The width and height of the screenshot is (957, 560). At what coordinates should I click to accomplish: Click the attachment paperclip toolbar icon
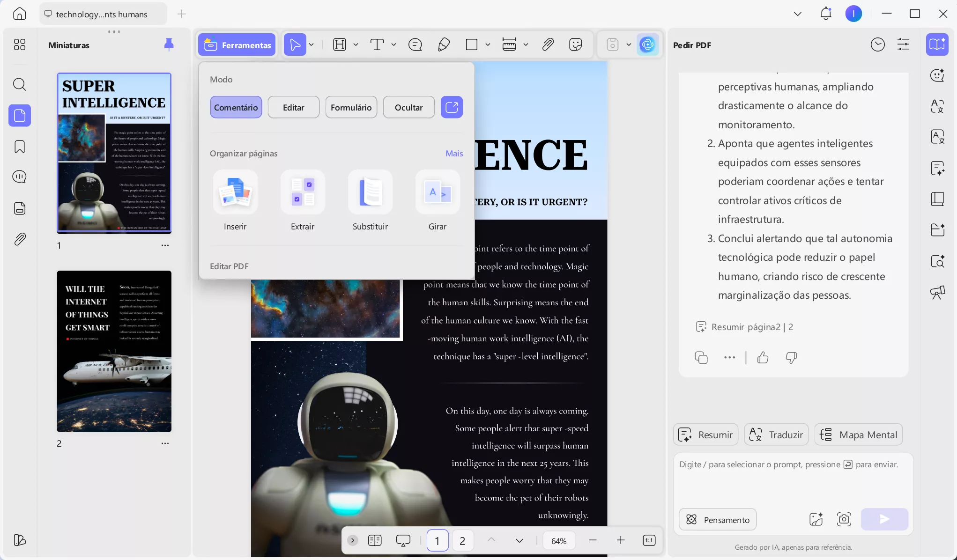click(548, 45)
